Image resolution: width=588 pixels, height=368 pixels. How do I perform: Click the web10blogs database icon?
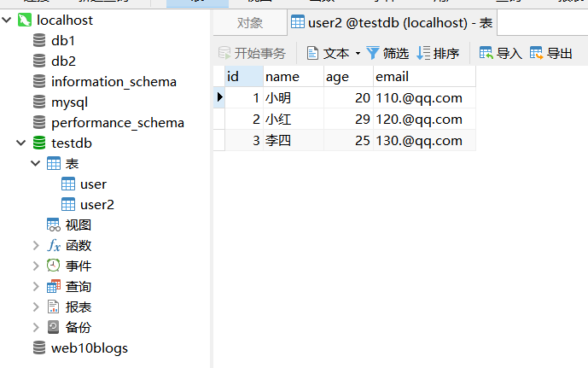pyautogui.click(x=39, y=348)
